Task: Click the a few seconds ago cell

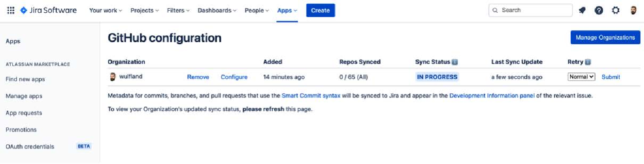Action: click(x=517, y=77)
